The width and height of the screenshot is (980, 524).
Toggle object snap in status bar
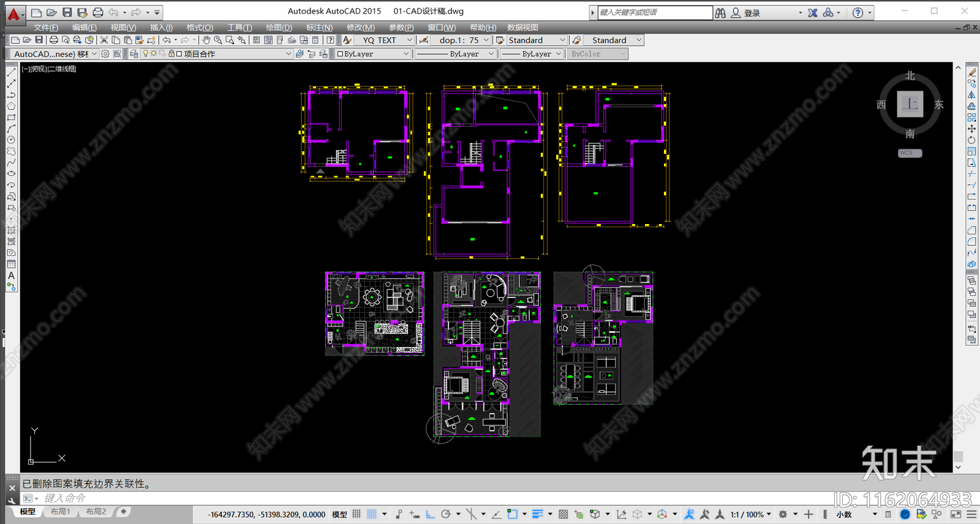pos(511,514)
